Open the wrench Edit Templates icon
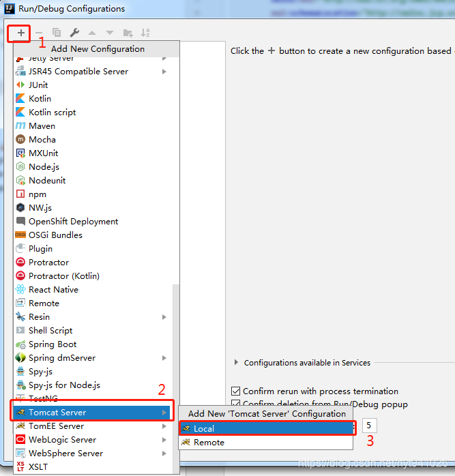Viewport: 455px width, 476px height. tap(74, 33)
